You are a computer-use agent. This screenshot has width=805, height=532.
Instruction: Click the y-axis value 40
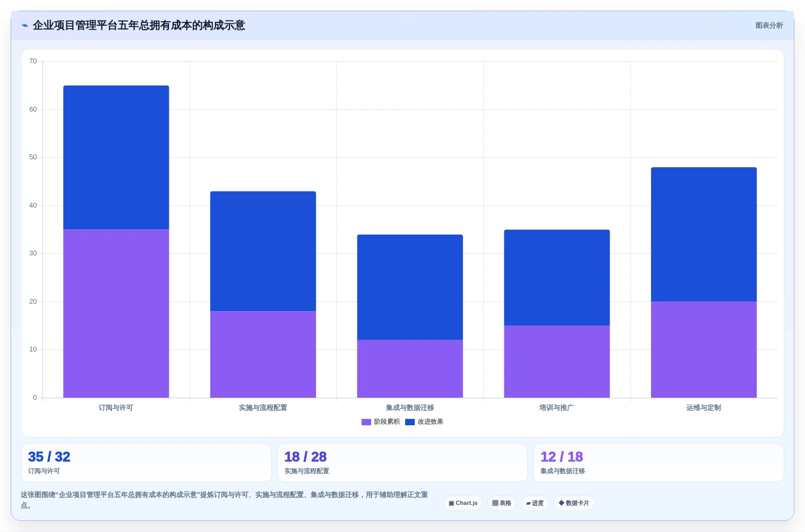tap(33, 205)
